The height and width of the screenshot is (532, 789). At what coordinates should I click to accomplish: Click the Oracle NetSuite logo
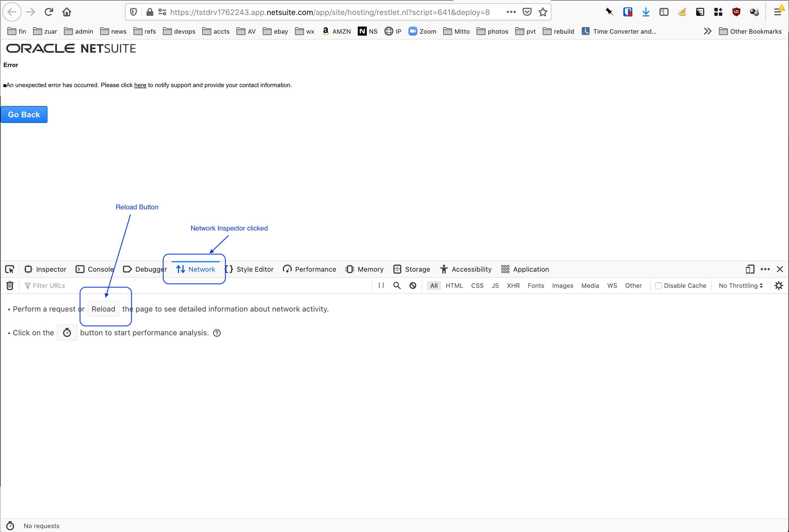point(71,49)
